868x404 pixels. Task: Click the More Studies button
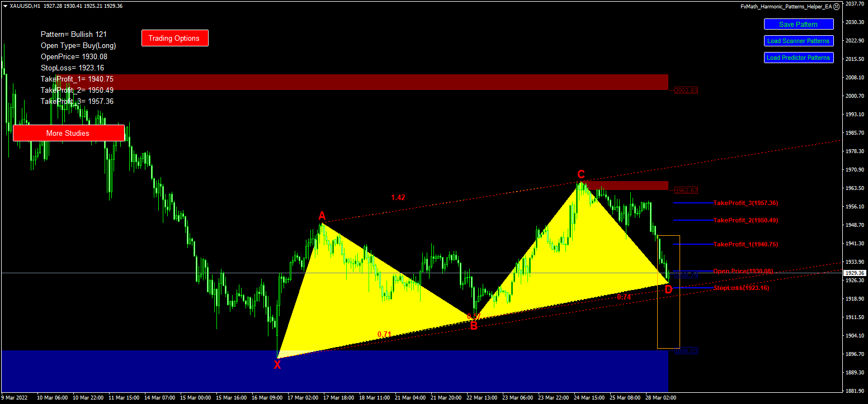pos(68,133)
